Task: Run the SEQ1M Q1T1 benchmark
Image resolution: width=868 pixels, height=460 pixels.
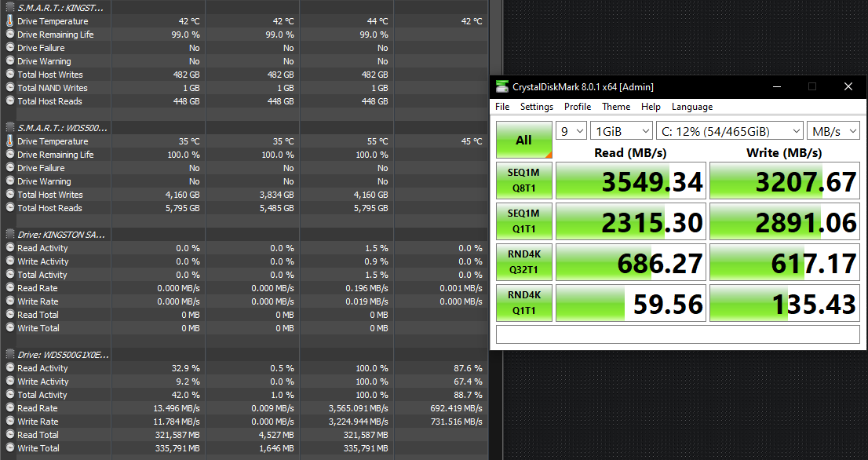Action: [523, 221]
